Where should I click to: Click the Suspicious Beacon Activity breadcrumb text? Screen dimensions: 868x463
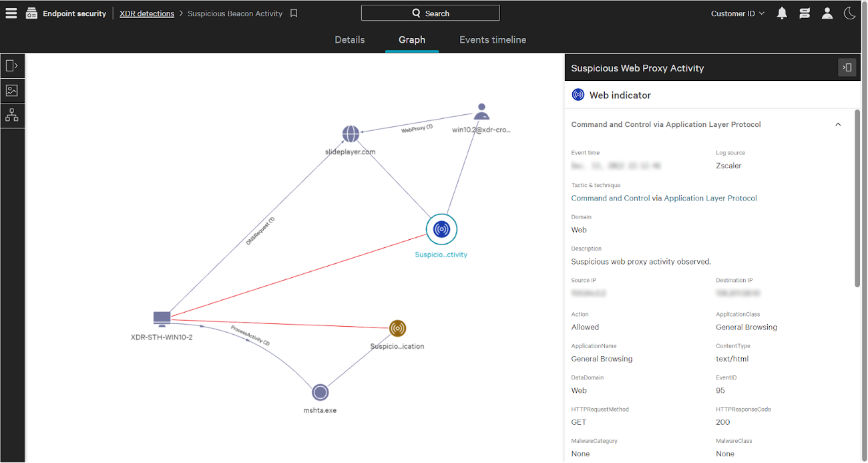point(235,13)
